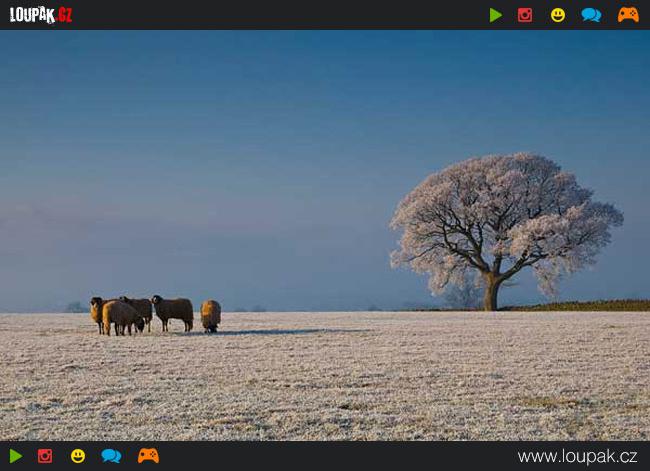Click the group of sheep in the photo
Image resolution: width=650 pixels, height=471 pixels.
point(140,313)
